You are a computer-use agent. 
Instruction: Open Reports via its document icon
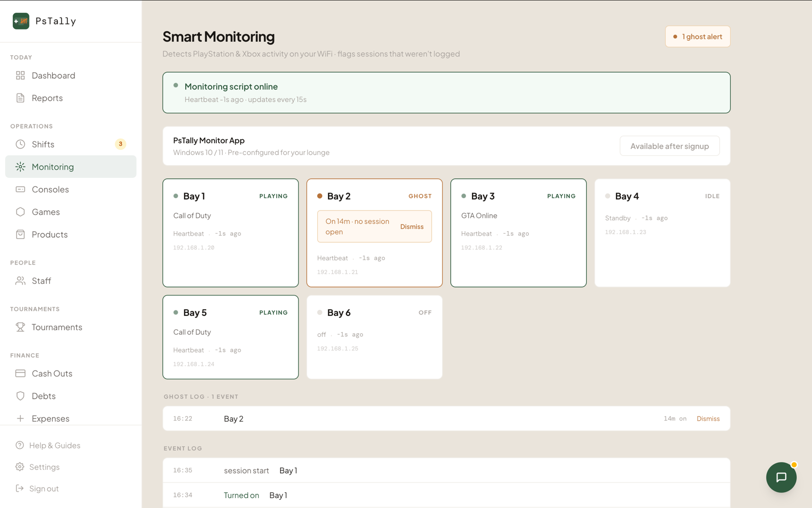click(x=20, y=98)
